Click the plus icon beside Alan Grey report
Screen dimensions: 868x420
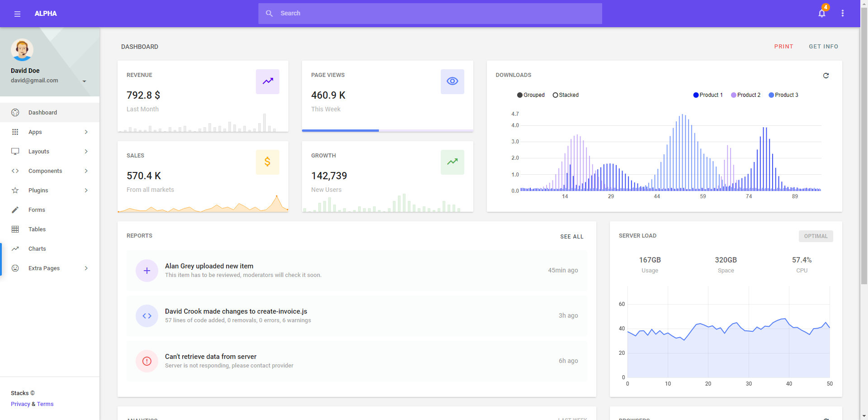coord(147,271)
